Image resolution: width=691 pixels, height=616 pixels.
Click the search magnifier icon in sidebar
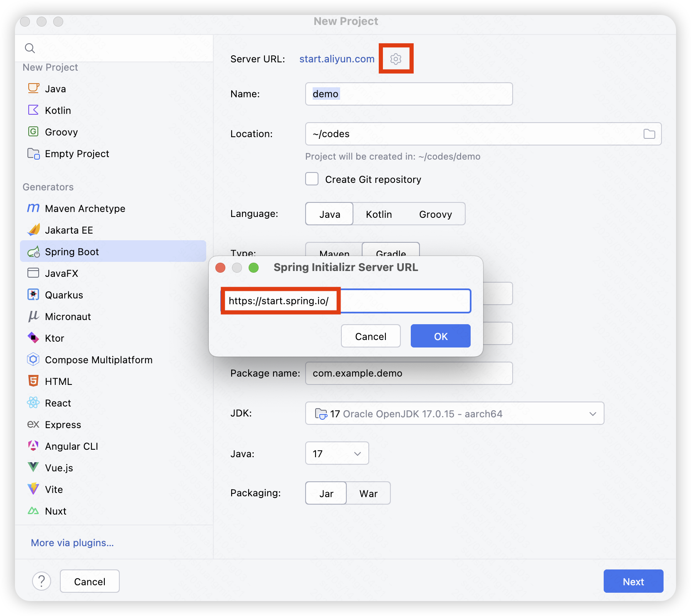coord(30,48)
